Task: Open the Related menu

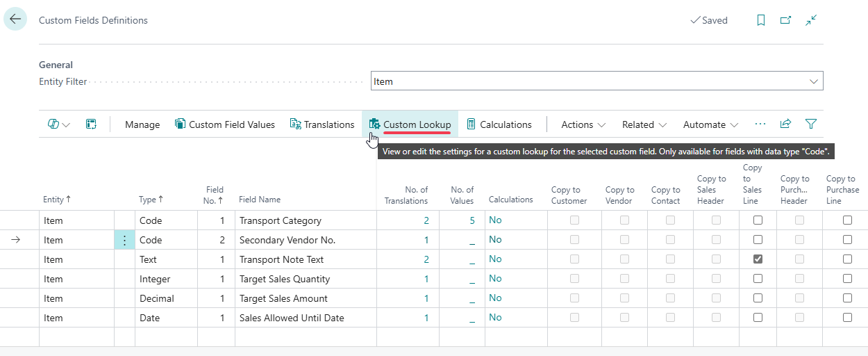Action: click(x=644, y=124)
